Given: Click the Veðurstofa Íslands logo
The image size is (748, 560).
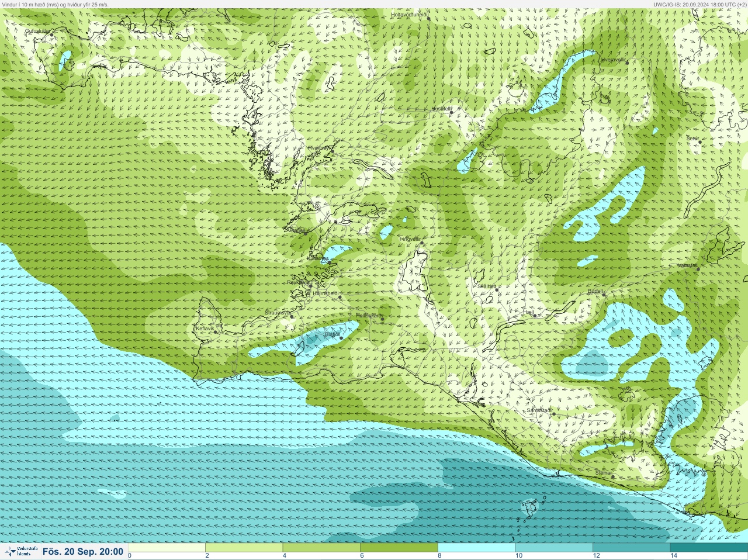Looking at the screenshot, I should 20,551.
